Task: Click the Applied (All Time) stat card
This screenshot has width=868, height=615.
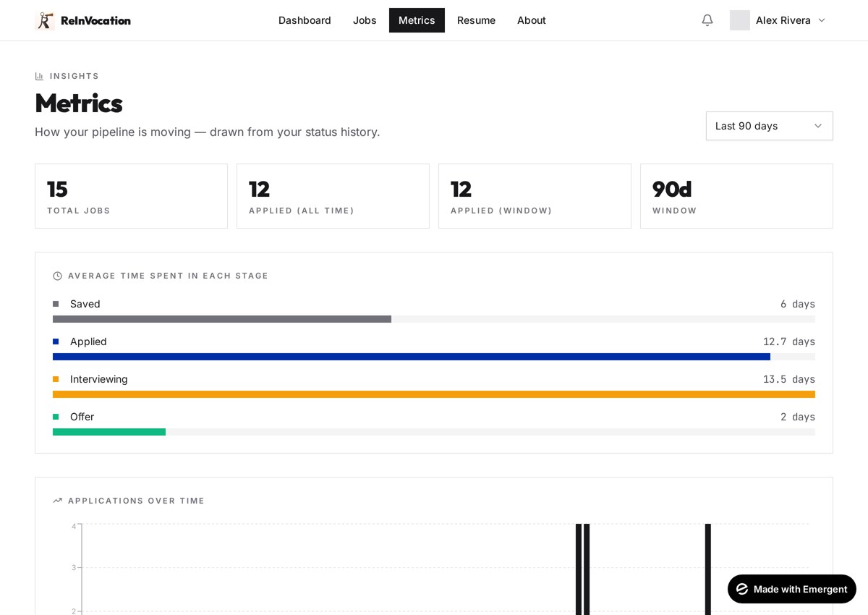Action: tap(333, 196)
